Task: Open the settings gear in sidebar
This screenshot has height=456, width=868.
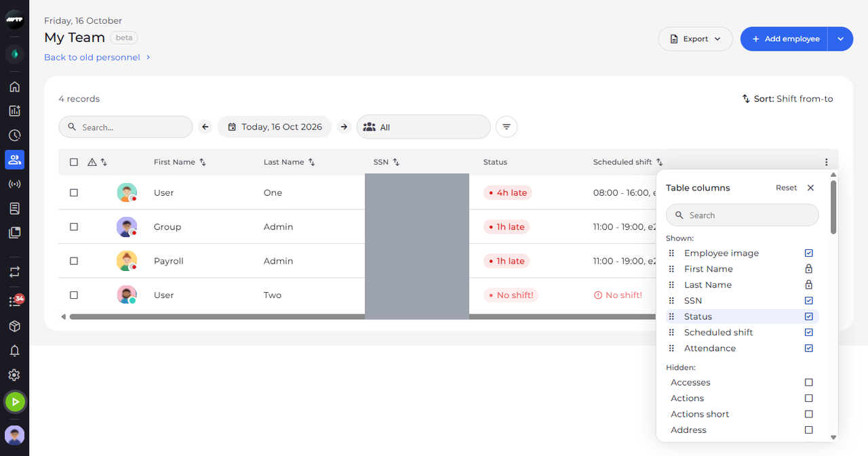Action: click(14, 375)
